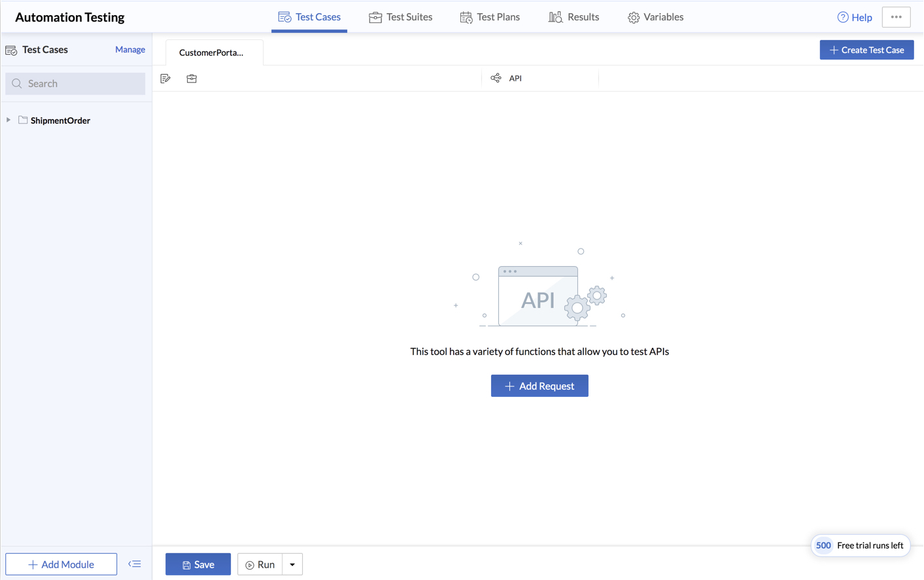Click the Results chart icon
The image size is (924, 580).
point(555,17)
